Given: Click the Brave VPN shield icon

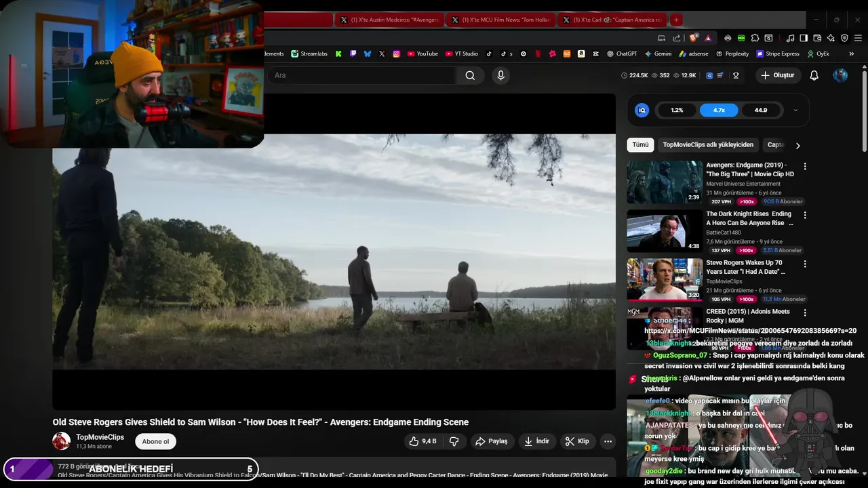Looking at the screenshot, I should 844,38.
